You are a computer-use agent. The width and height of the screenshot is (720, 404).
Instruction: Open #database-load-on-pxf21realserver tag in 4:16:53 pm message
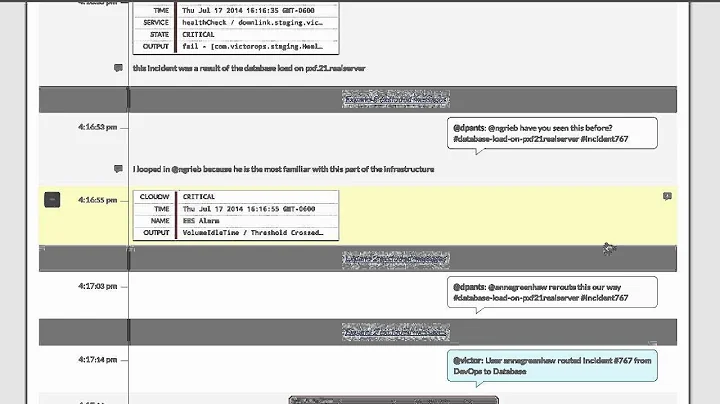[516, 139]
